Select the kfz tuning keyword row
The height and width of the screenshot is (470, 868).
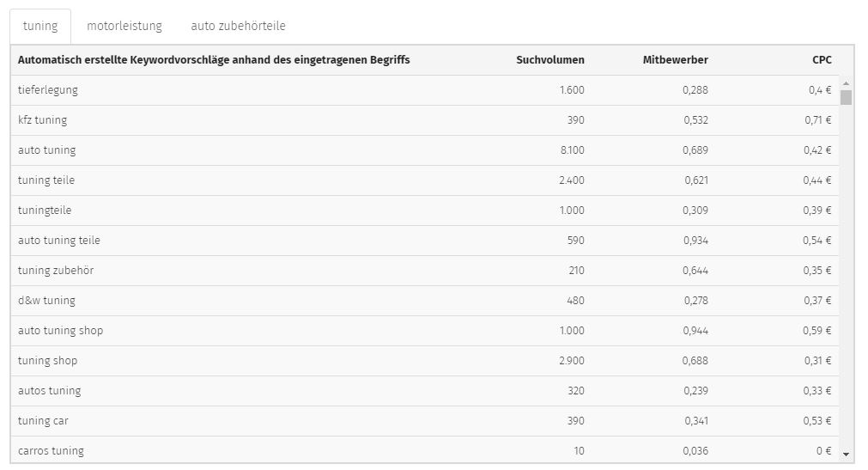[x=425, y=120]
